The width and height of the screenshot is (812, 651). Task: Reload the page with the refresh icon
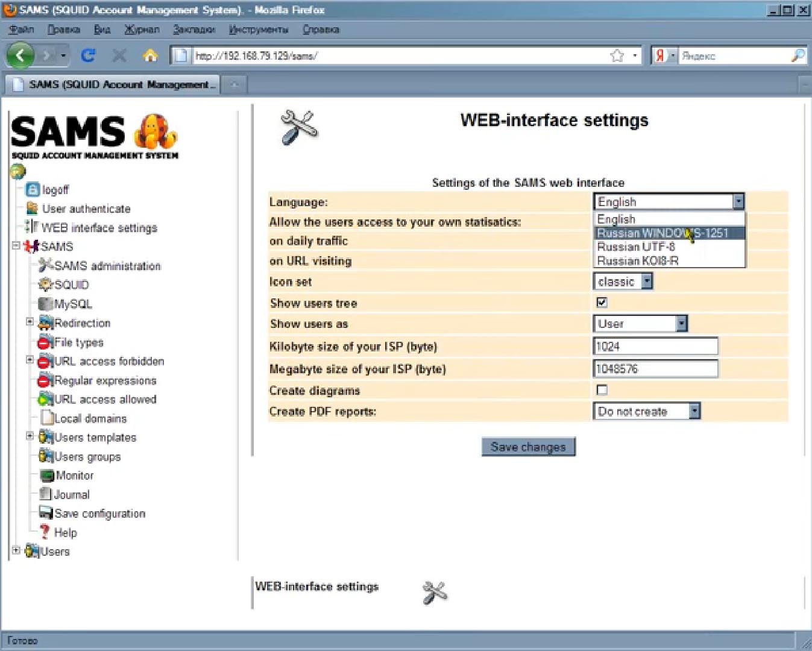tap(88, 55)
